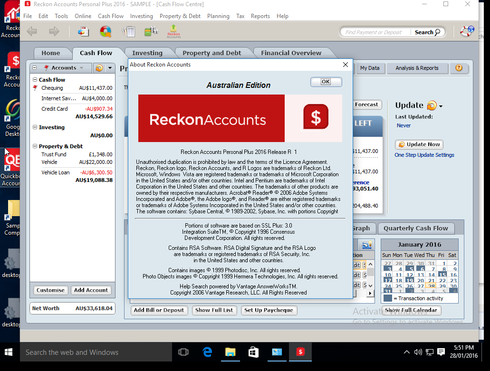The image size is (490, 371).
Task: Click the Never last-updated link
Action: pos(403,126)
